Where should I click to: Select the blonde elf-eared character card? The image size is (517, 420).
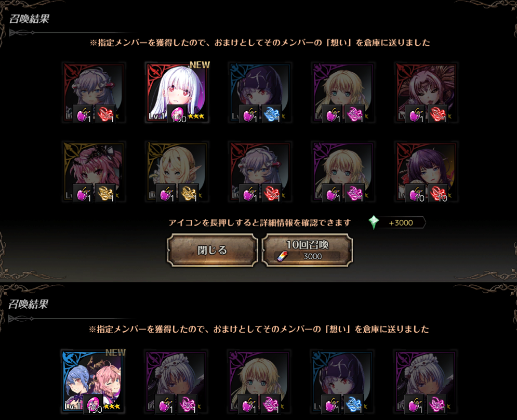pyautogui.click(x=177, y=172)
